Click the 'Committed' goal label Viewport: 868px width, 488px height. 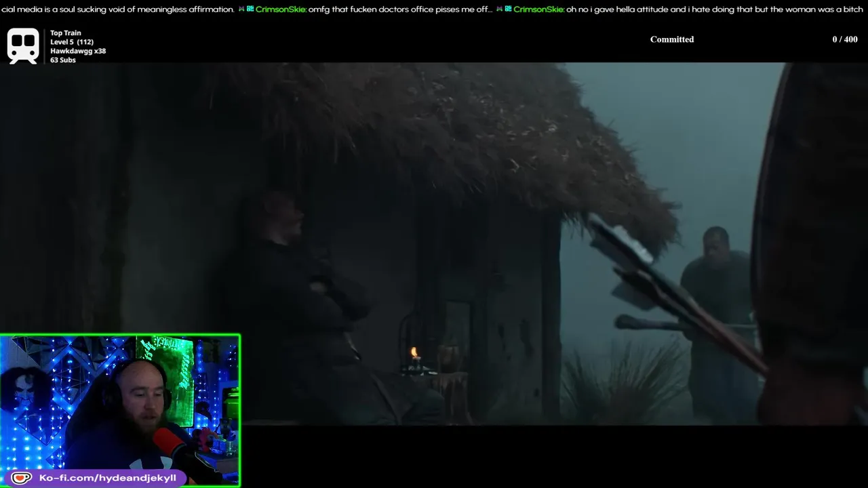(x=672, y=39)
